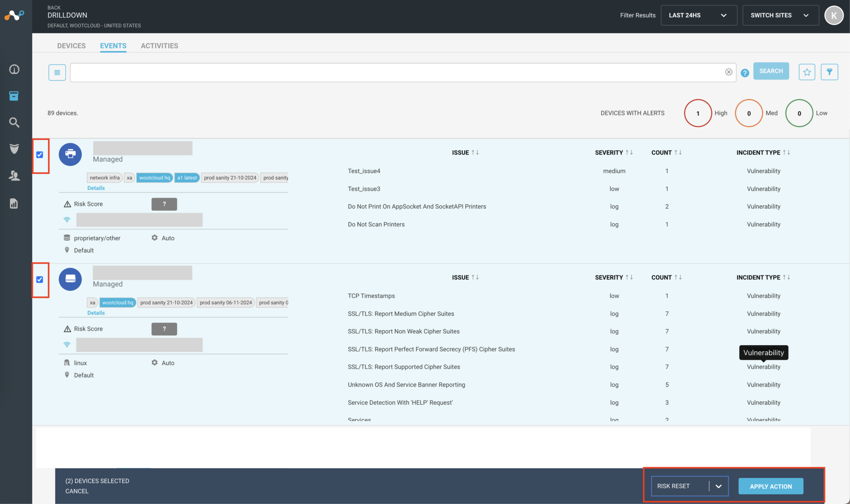Screen dimensions: 850x504
Task: Expand the SWITCH SITES dropdown
Action: (x=780, y=15)
